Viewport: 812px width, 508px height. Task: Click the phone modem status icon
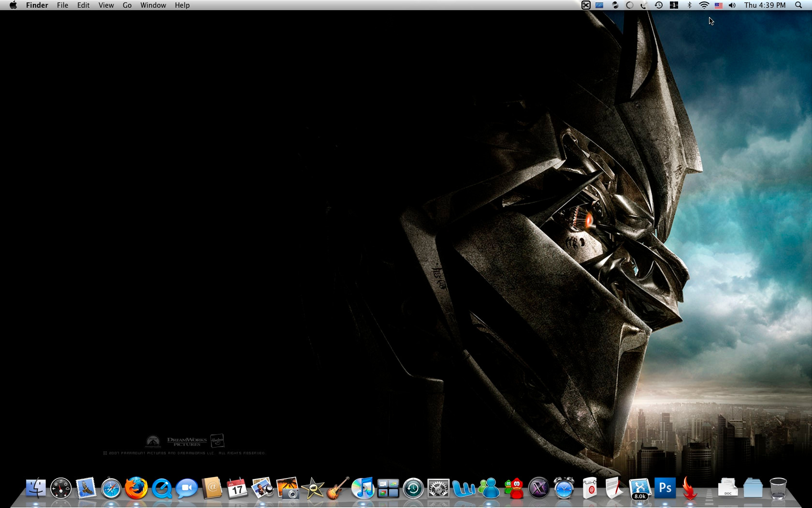pos(644,5)
